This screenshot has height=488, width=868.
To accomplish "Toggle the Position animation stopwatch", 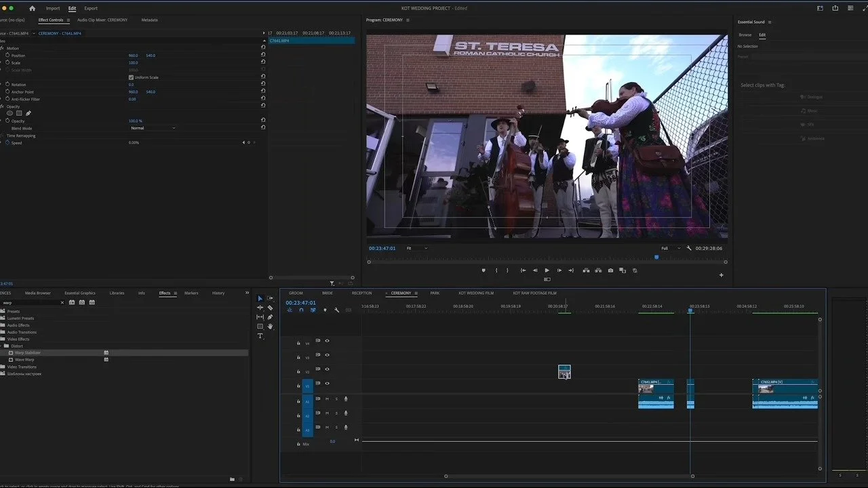I will (7, 56).
